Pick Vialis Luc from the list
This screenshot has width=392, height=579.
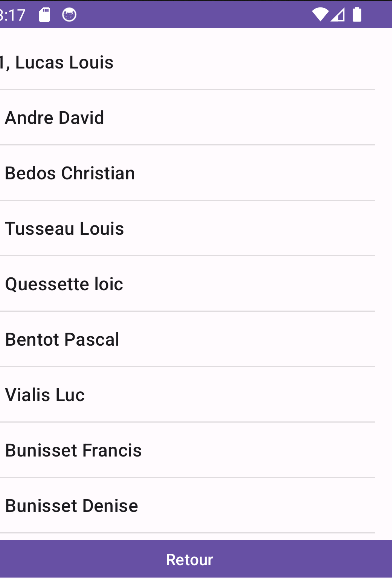(188, 394)
